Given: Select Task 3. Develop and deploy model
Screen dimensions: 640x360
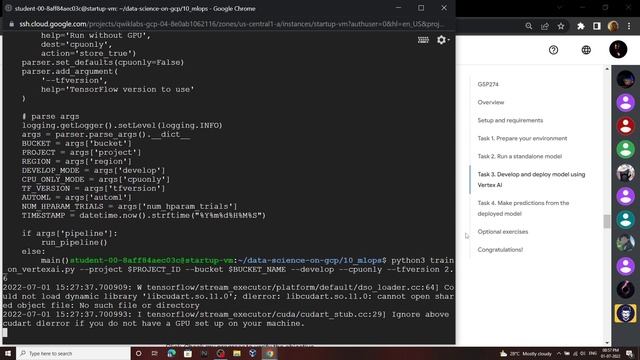Looking at the screenshot, I should (x=531, y=179).
